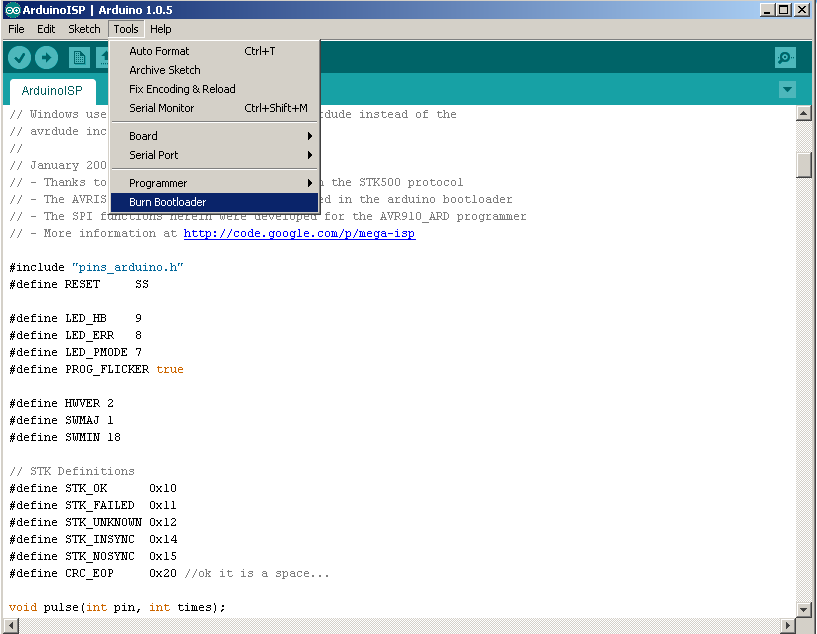Choose Fix Encoding & Reload
This screenshot has width=817, height=634.
pos(214,89)
